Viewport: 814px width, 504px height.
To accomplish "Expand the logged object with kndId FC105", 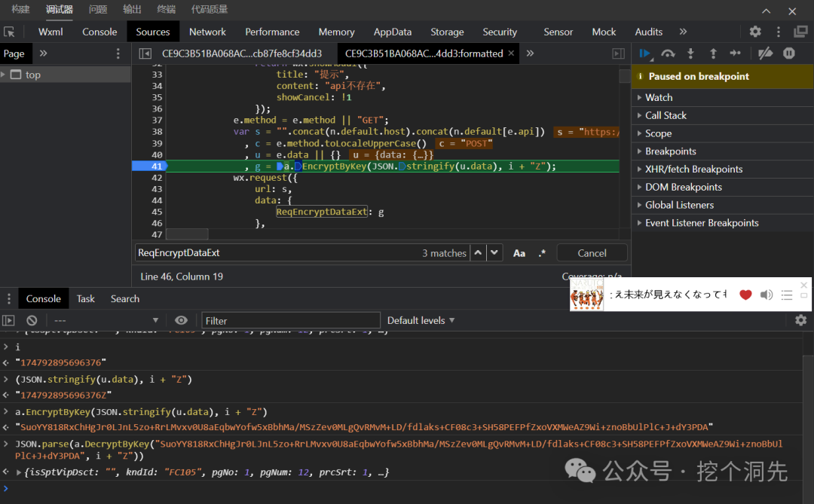I will [19, 472].
